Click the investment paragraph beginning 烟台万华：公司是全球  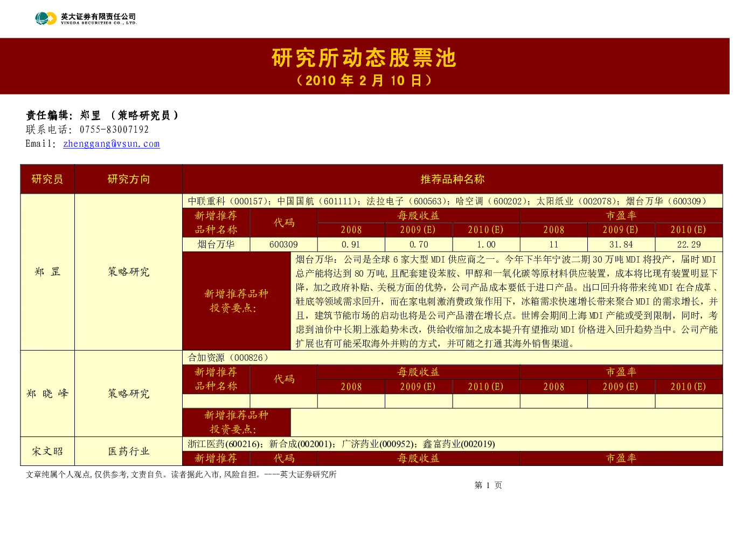[507, 301]
